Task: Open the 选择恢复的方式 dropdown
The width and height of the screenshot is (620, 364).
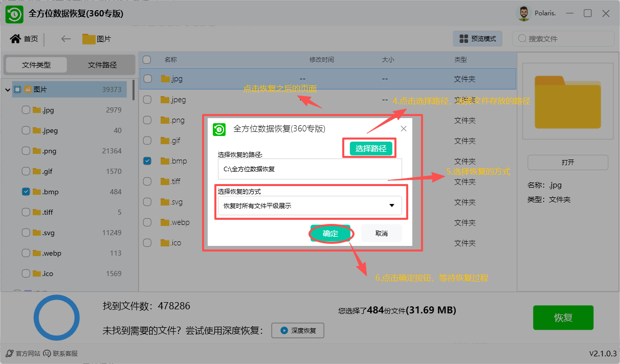Action: (392, 205)
